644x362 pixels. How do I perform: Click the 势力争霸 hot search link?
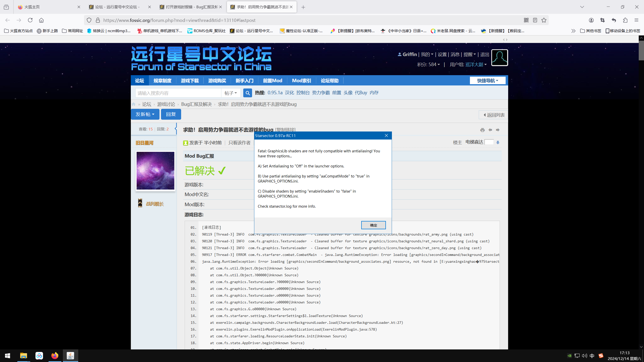coord(321,93)
